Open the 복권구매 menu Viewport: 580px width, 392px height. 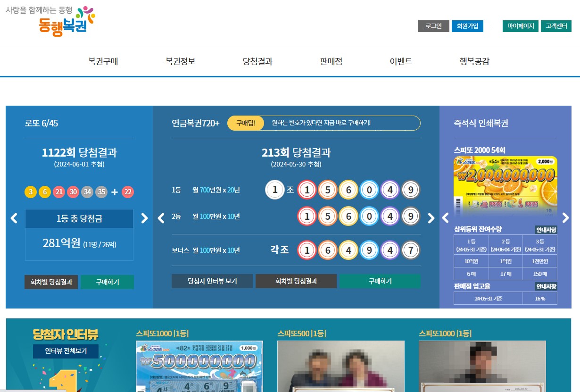tap(103, 61)
